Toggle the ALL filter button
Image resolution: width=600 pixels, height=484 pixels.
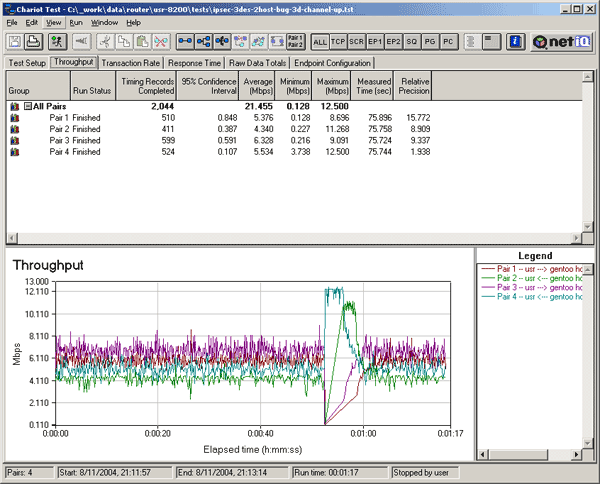pos(320,42)
